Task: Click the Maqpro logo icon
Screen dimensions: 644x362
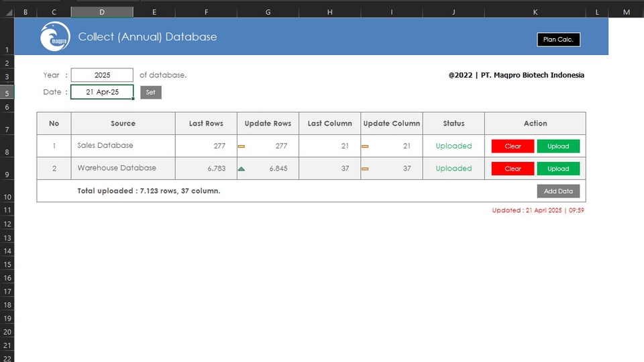Action: pos(55,37)
